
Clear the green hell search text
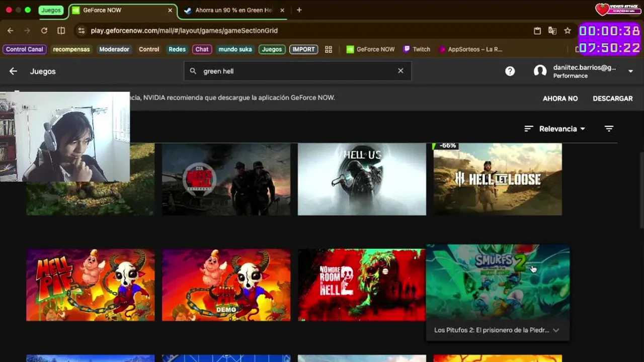tap(400, 71)
